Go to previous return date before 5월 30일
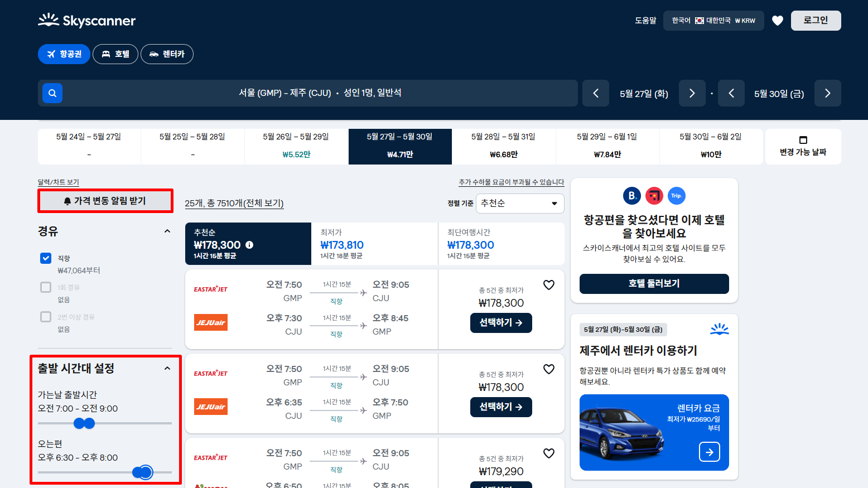 click(731, 93)
